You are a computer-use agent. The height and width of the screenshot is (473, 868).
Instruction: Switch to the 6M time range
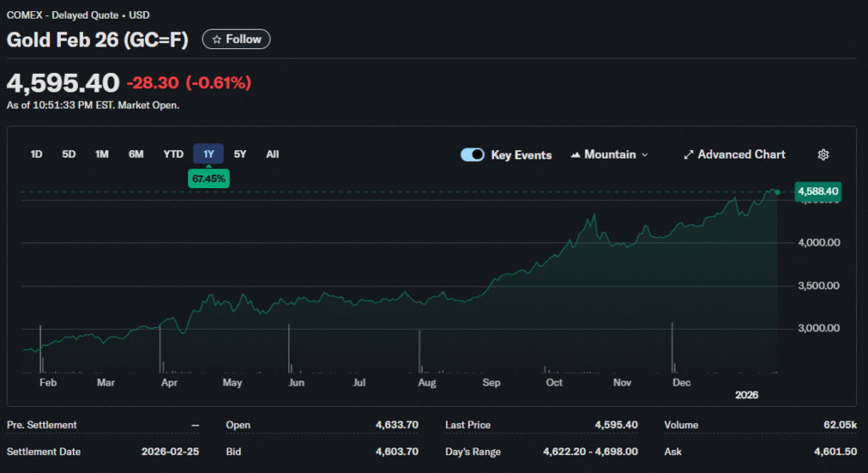coord(136,154)
